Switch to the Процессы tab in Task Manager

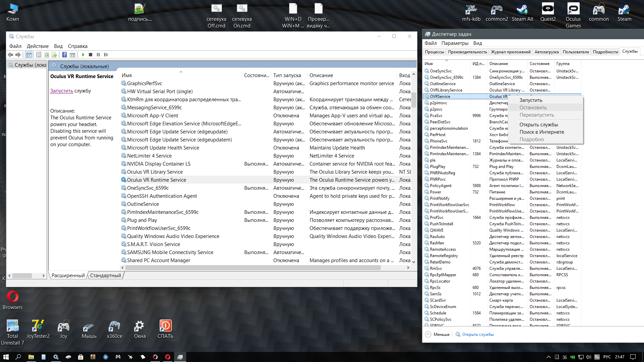tap(434, 52)
